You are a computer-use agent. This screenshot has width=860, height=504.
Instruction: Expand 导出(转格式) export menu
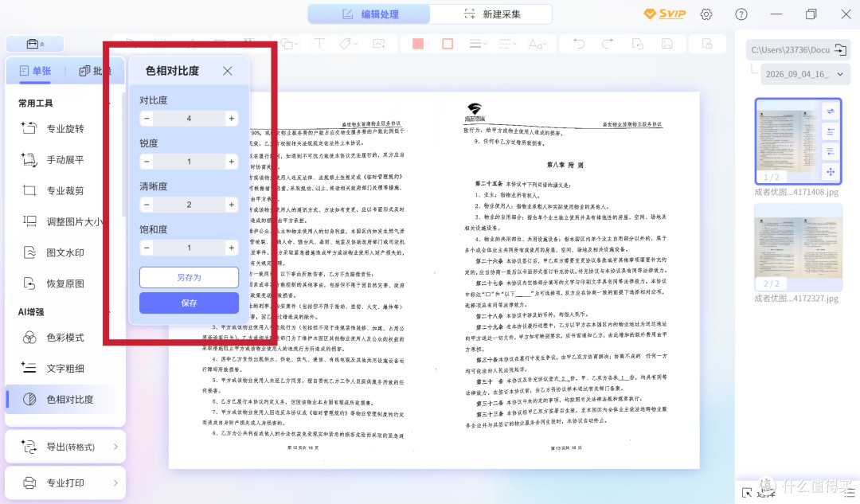pyautogui.click(x=65, y=447)
